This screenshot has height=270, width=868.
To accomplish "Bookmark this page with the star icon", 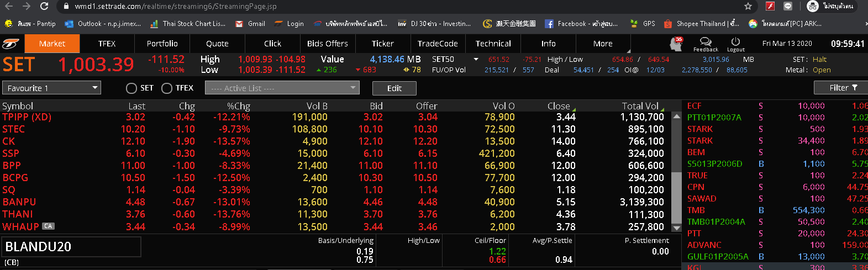I will (x=748, y=6).
